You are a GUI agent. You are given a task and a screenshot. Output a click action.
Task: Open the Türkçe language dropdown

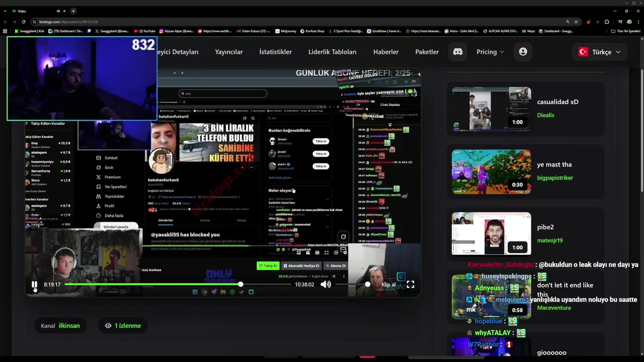[600, 52]
